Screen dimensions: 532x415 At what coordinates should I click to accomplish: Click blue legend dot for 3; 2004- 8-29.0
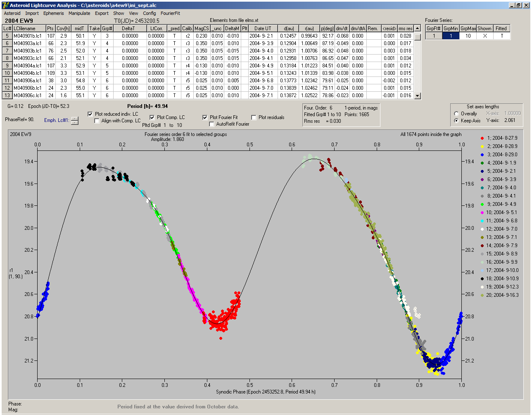482,155
